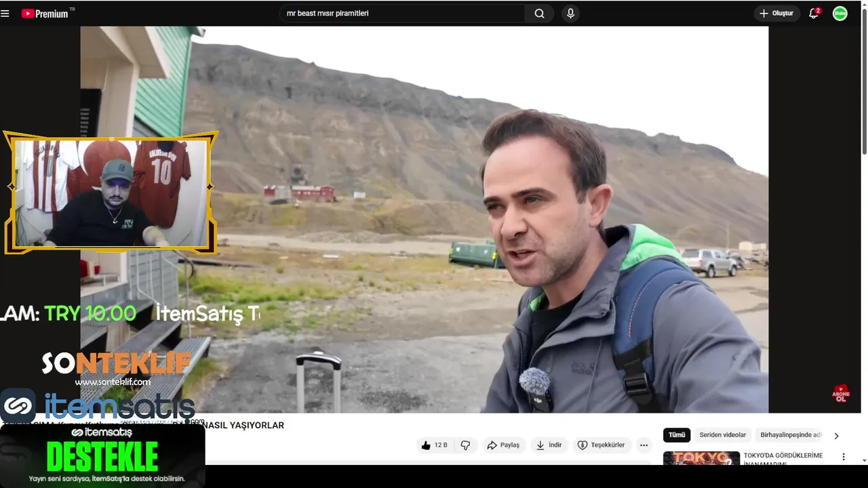Open TOKYO'DA GÖRDÜKLERİME İNANAMADIM title
This screenshot has width=868, height=488.
(783, 460)
